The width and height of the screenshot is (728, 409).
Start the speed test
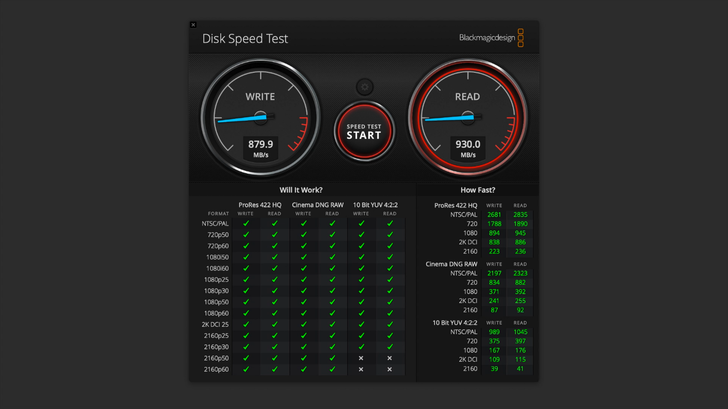(x=364, y=131)
